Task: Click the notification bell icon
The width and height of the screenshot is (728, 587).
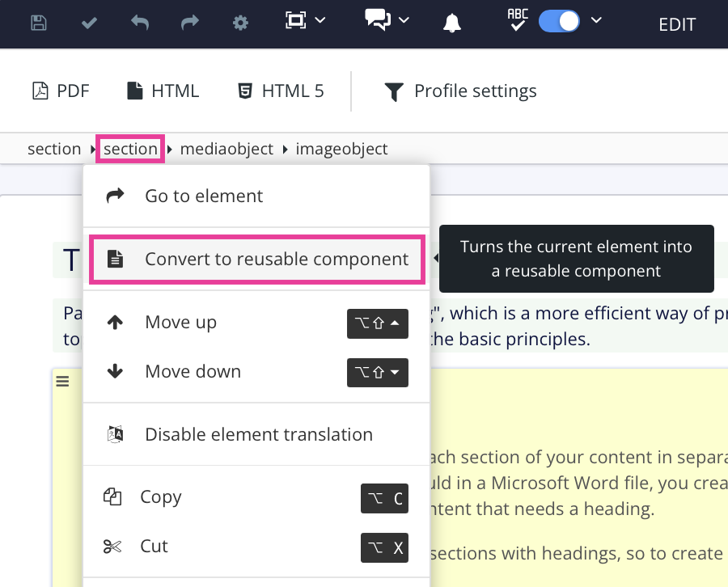Action: point(452,23)
